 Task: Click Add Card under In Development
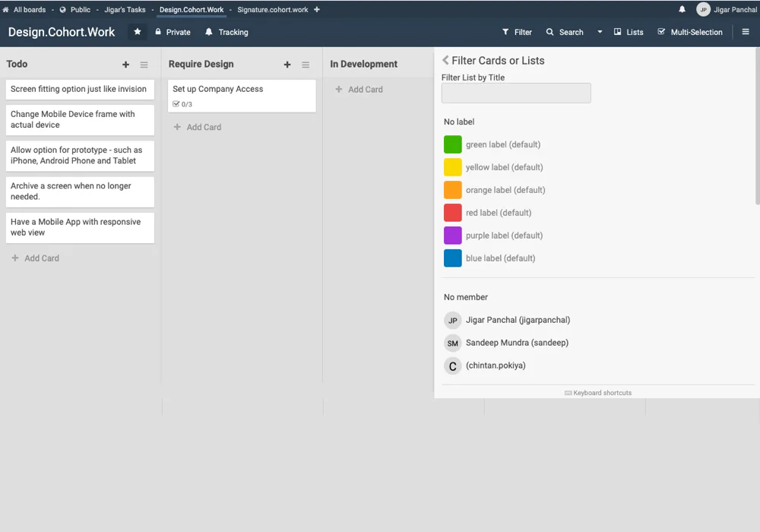coord(359,90)
